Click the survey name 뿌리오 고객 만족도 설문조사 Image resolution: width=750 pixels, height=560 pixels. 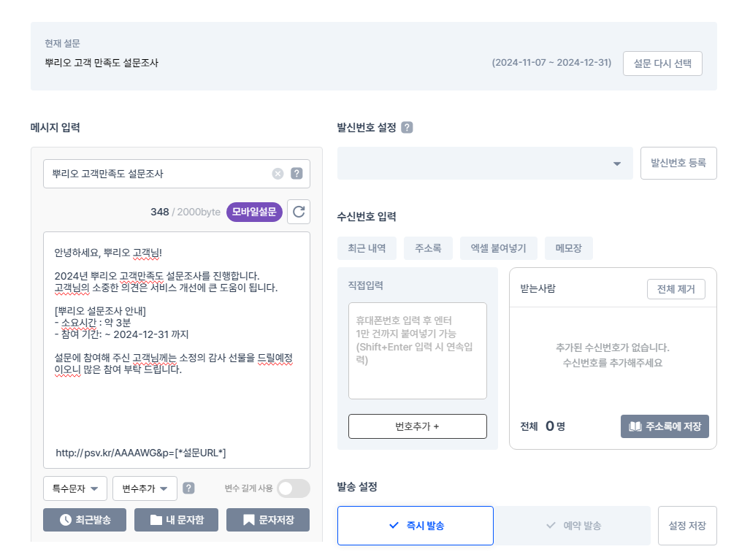coord(102,63)
